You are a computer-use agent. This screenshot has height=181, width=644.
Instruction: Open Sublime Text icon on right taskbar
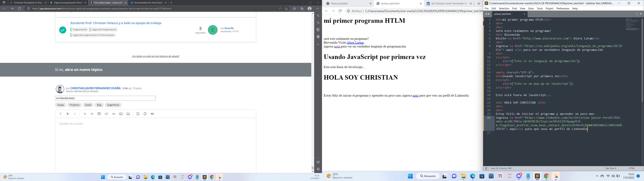pyautogui.click(x=537, y=176)
